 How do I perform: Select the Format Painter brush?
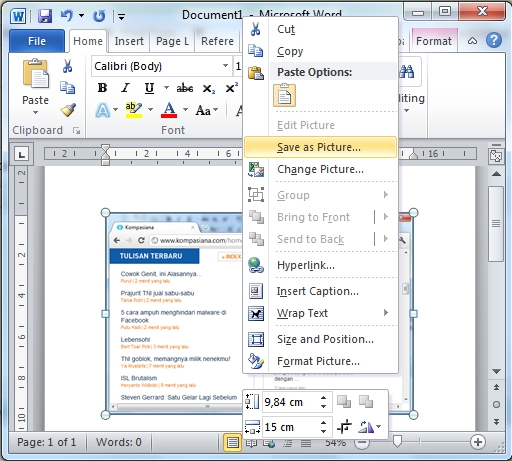pos(68,110)
